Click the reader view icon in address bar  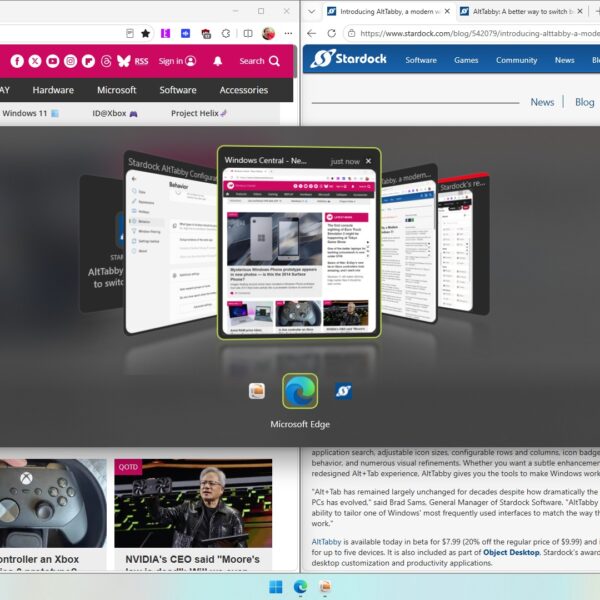tap(130, 34)
